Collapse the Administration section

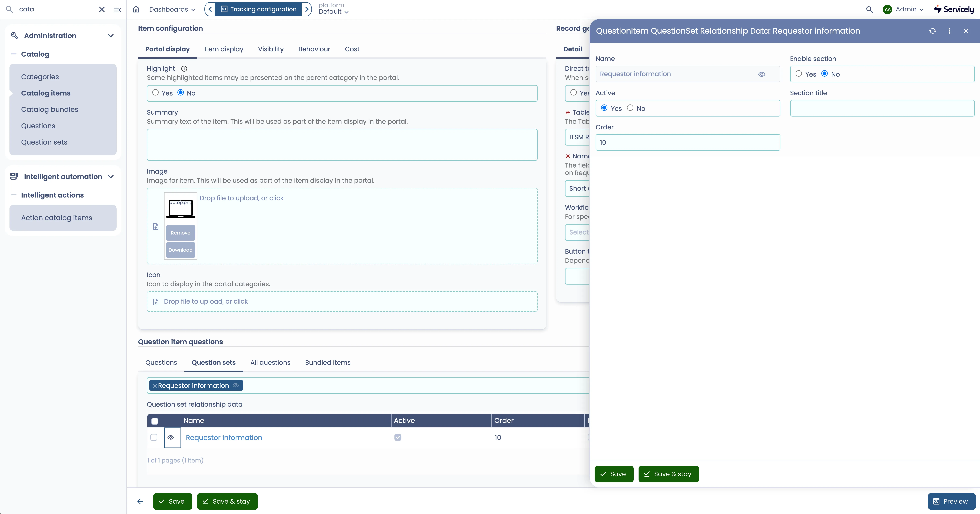point(111,36)
